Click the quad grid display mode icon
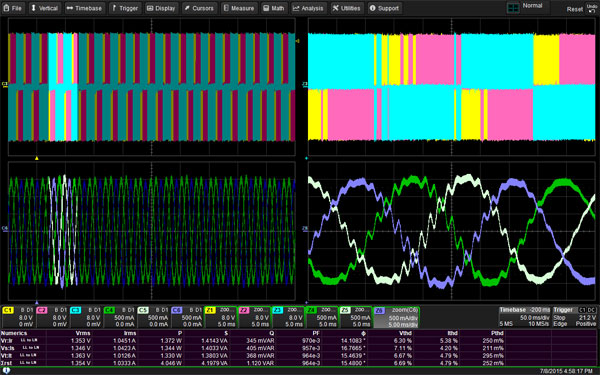 (x=513, y=8)
